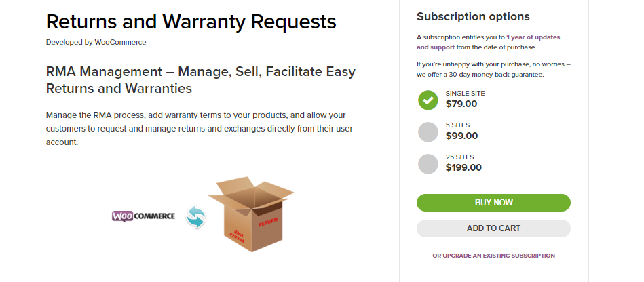Click the $199.00 price label
The height and width of the screenshot is (282, 644).
coord(463,167)
